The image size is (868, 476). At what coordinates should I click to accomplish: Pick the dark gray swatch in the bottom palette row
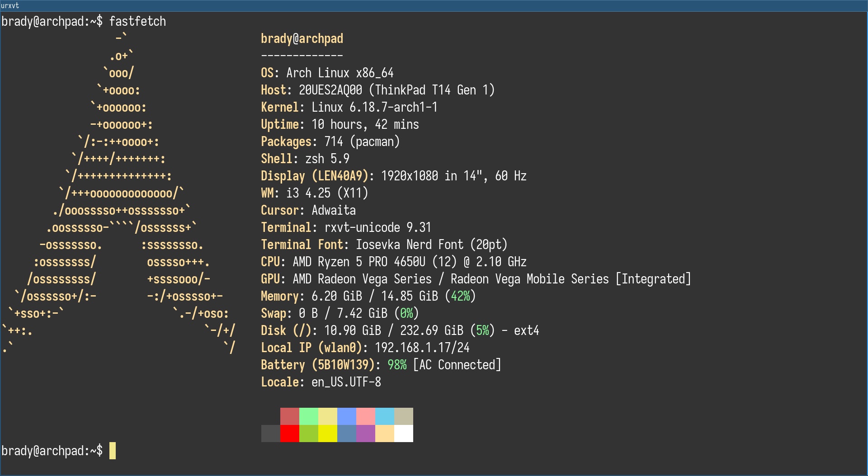pyautogui.click(x=271, y=434)
